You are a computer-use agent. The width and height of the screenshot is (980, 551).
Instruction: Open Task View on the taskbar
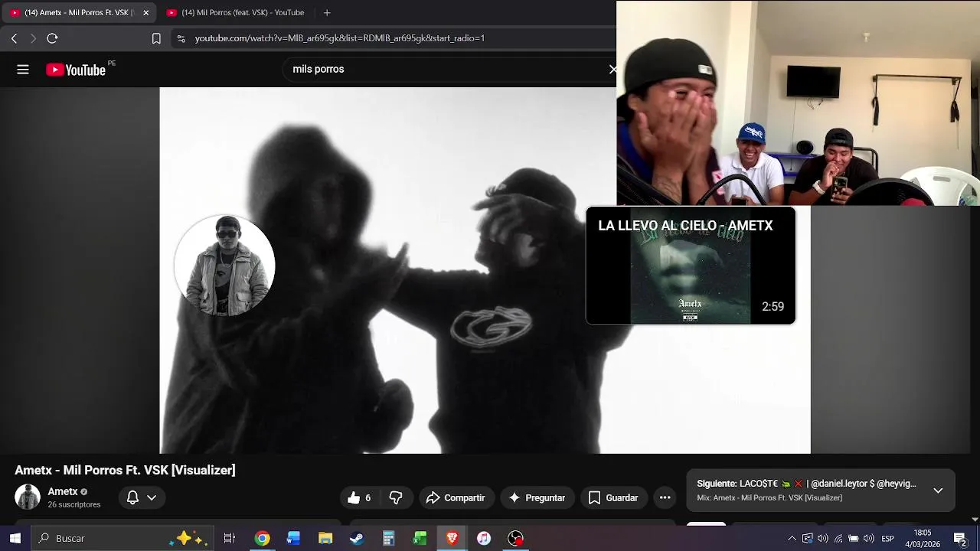(229, 538)
